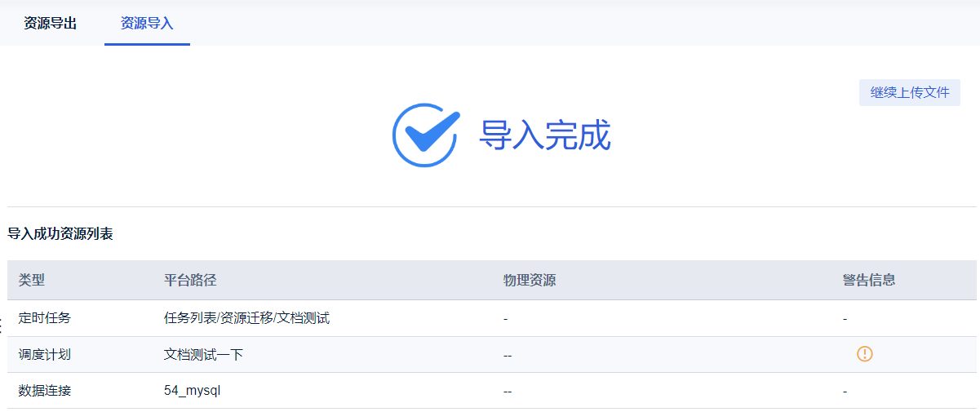This screenshot has width=980, height=412.
Task: Switch to the 资源导出 tab
Action: (x=51, y=23)
